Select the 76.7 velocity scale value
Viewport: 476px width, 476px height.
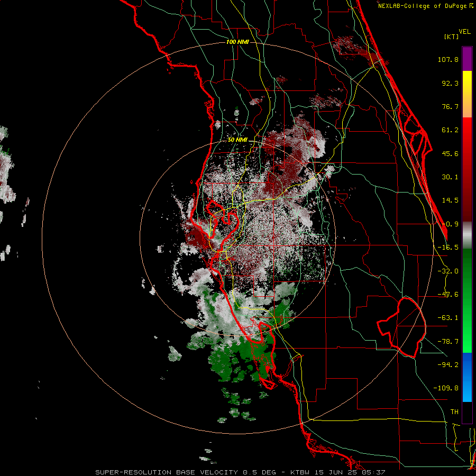[450, 106]
